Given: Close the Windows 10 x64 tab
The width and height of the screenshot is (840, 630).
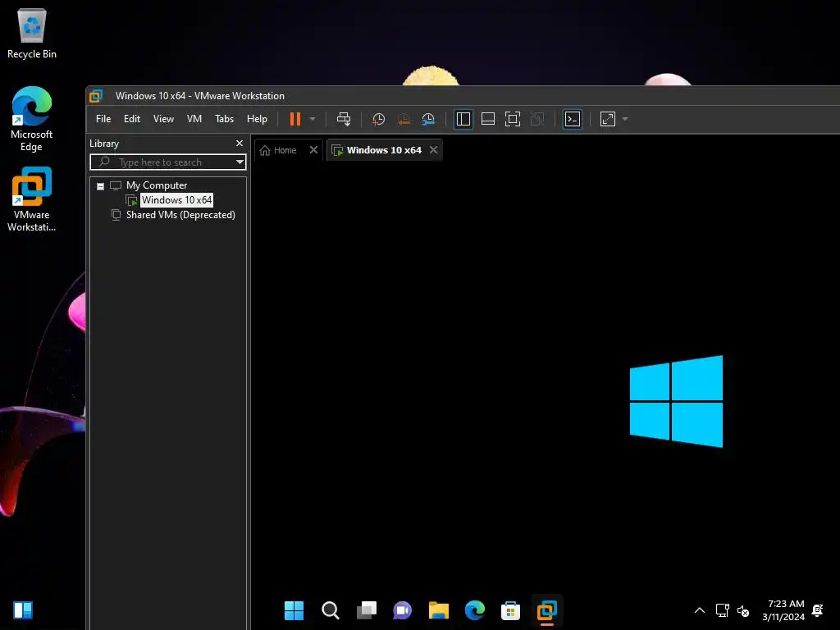Looking at the screenshot, I should (433, 150).
